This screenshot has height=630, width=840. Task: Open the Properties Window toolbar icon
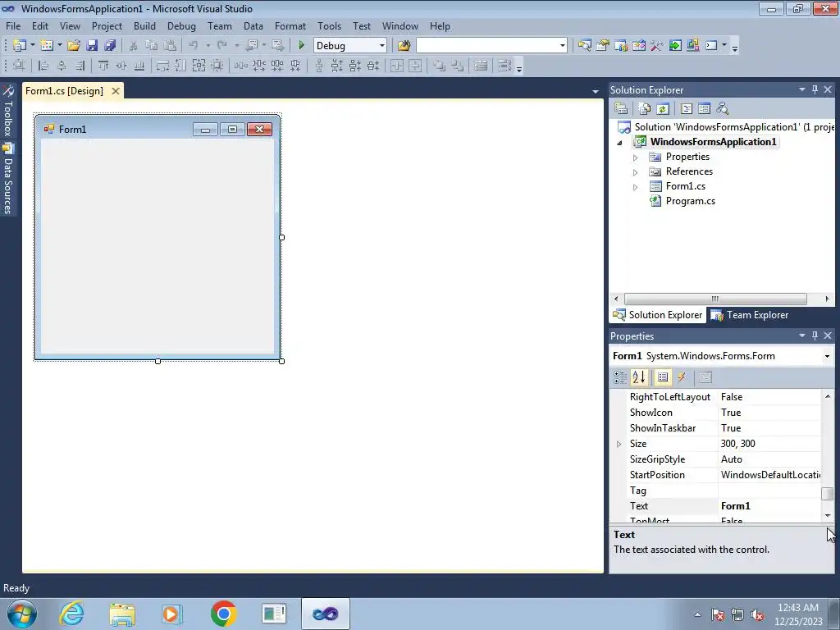[603, 46]
